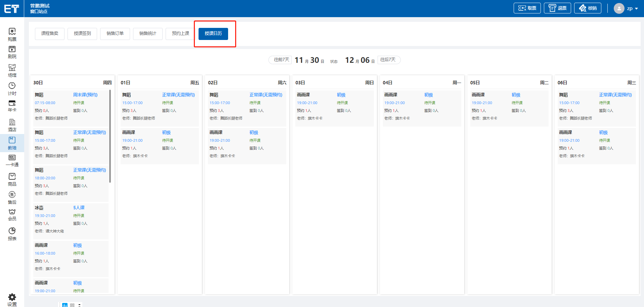Screen dimensions: 644x307
Task: Select the 一卡通 card pass icon
Action: coord(12,158)
